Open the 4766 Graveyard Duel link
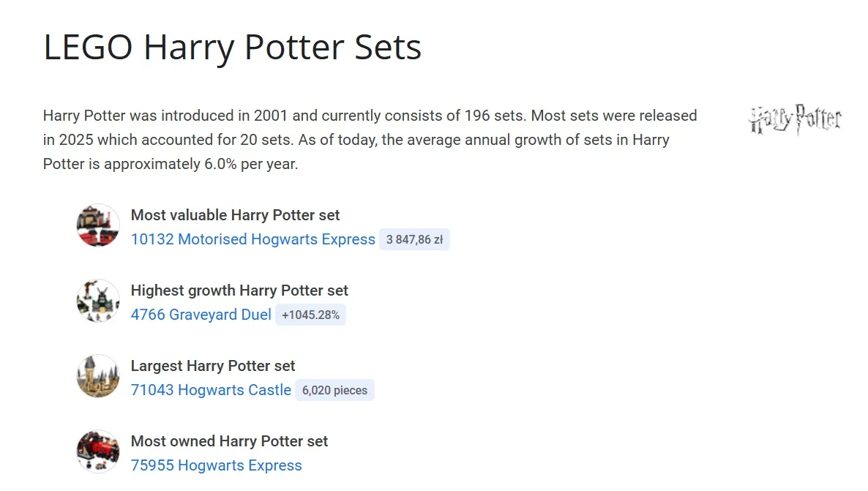Screen dimensions: 868x491 tap(201, 315)
